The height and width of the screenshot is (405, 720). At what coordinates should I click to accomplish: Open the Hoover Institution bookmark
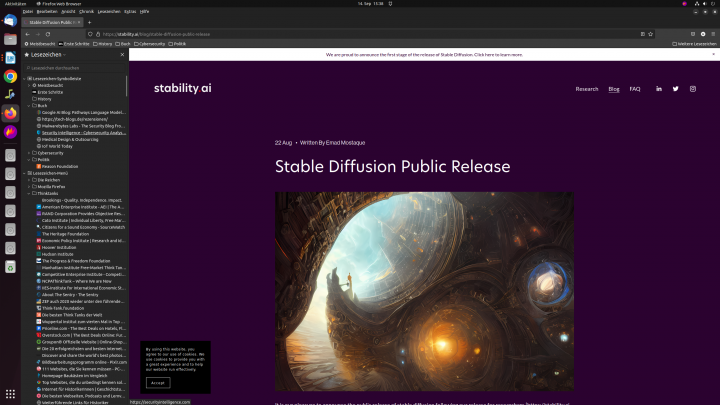56,248
